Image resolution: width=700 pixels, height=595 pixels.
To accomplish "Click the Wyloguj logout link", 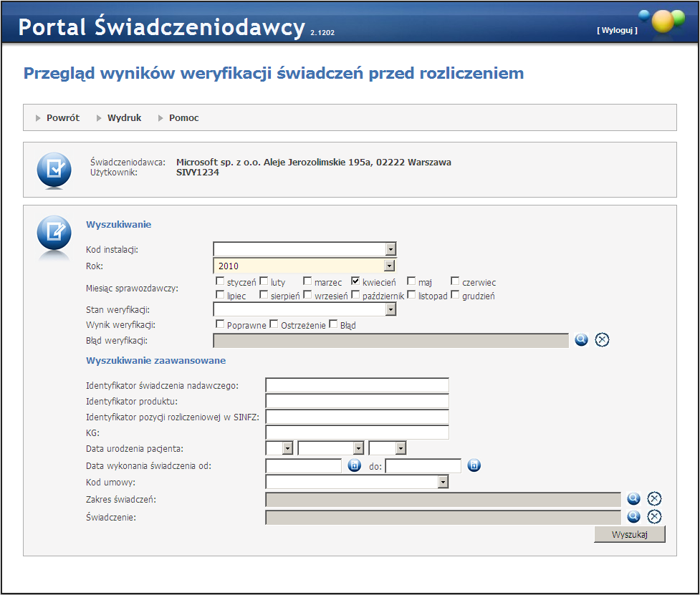I will coord(616,31).
